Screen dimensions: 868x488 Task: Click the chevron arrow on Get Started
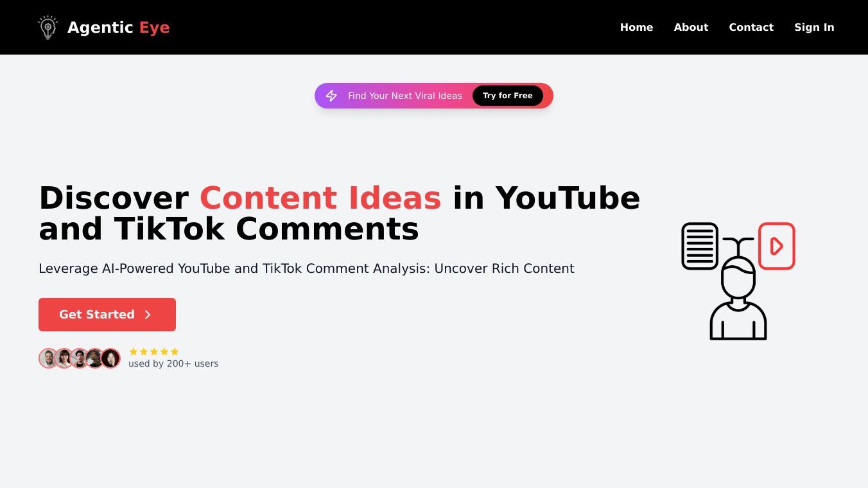pos(148,315)
